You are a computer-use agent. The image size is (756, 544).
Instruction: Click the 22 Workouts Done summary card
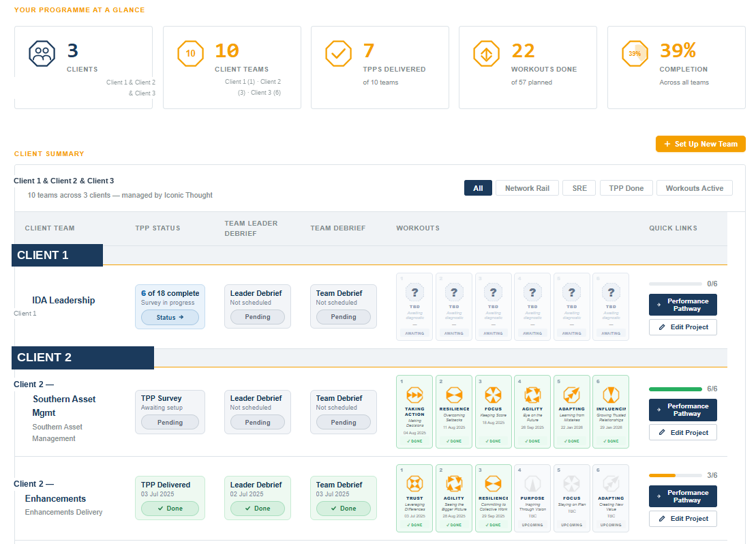(x=528, y=67)
